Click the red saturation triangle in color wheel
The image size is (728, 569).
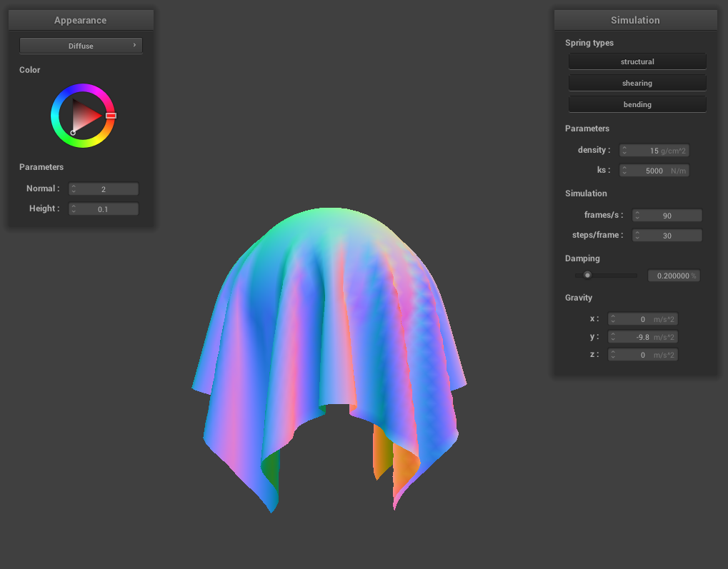(84, 116)
